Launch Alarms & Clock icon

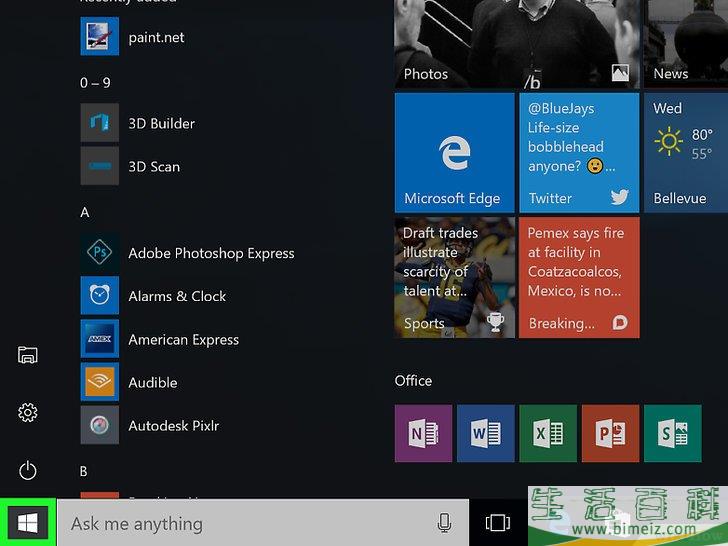(99, 296)
